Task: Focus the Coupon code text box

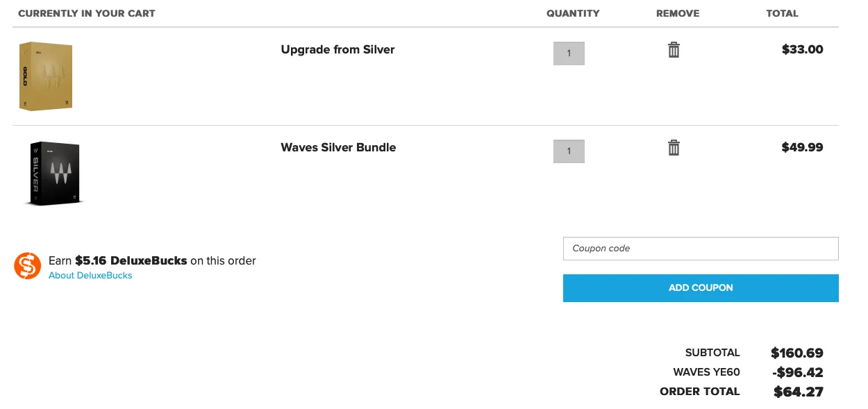Action: click(701, 249)
